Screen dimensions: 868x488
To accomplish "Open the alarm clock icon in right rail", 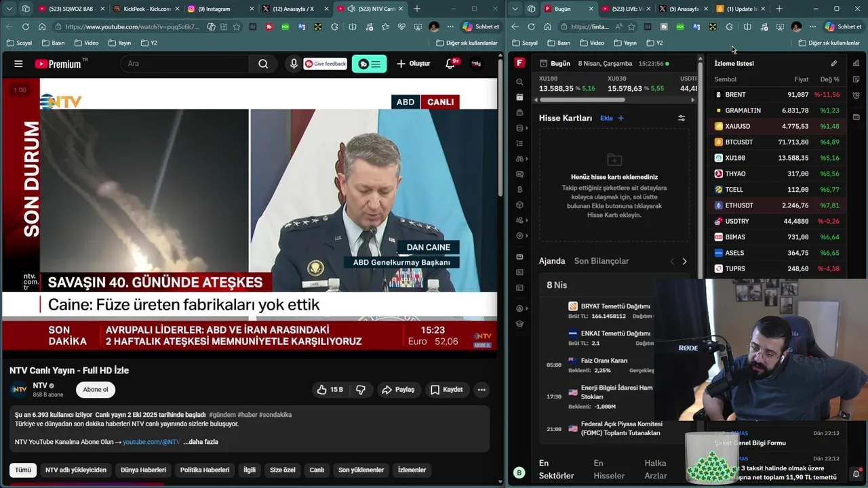I will [x=856, y=96].
